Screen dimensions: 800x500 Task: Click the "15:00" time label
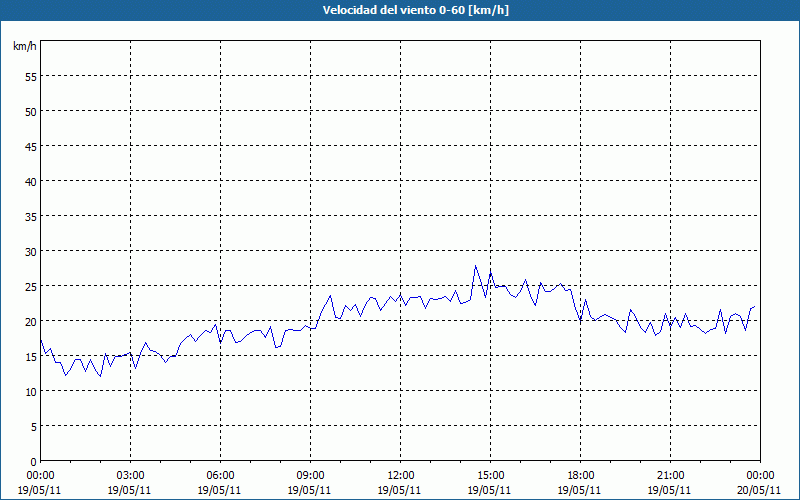(x=490, y=476)
